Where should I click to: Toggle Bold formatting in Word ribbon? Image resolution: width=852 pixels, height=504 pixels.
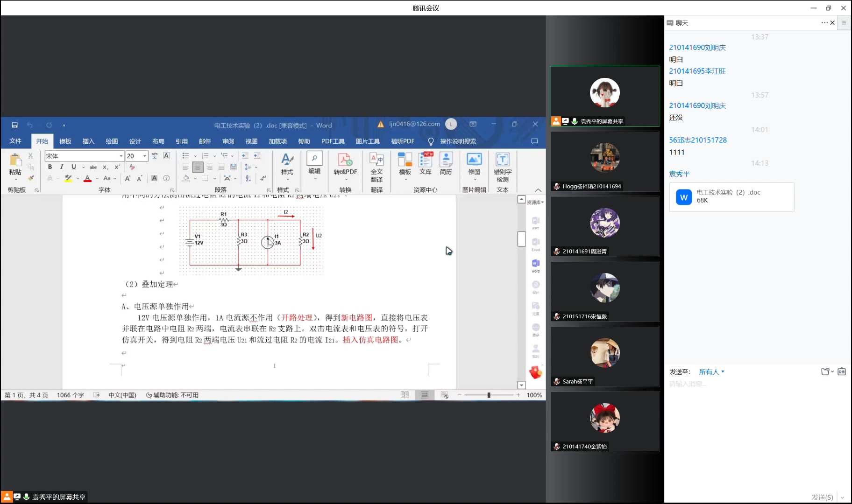pyautogui.click(x=50, y=167)
